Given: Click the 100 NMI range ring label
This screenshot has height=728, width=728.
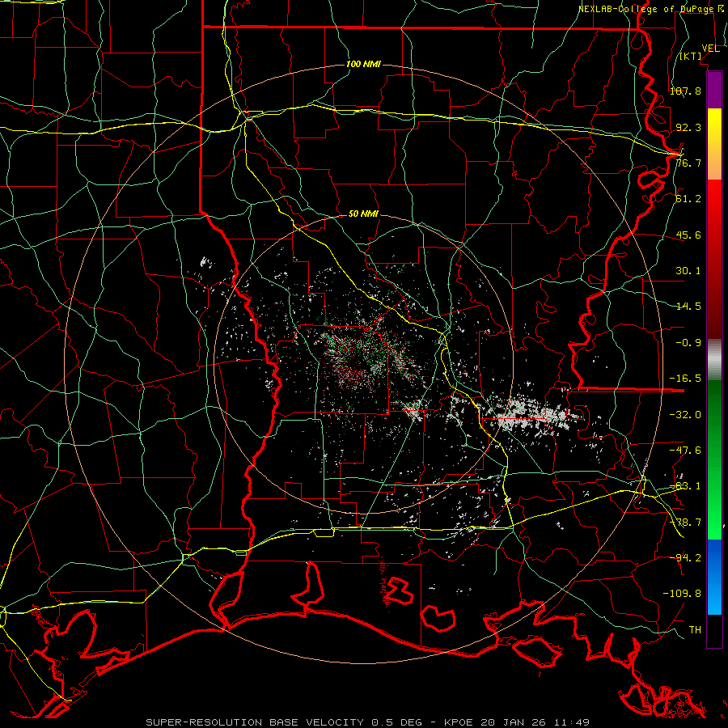Looking at the screenshot, I should tap(363, 64).
